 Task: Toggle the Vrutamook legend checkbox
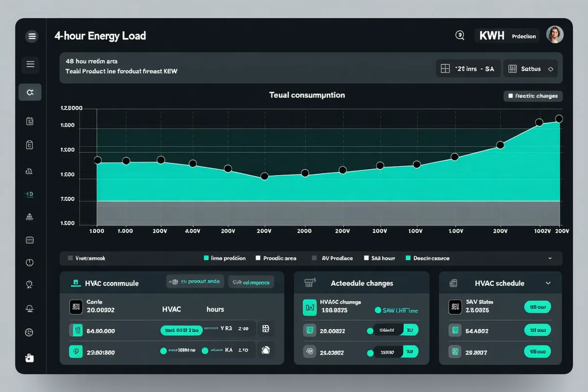70,258
